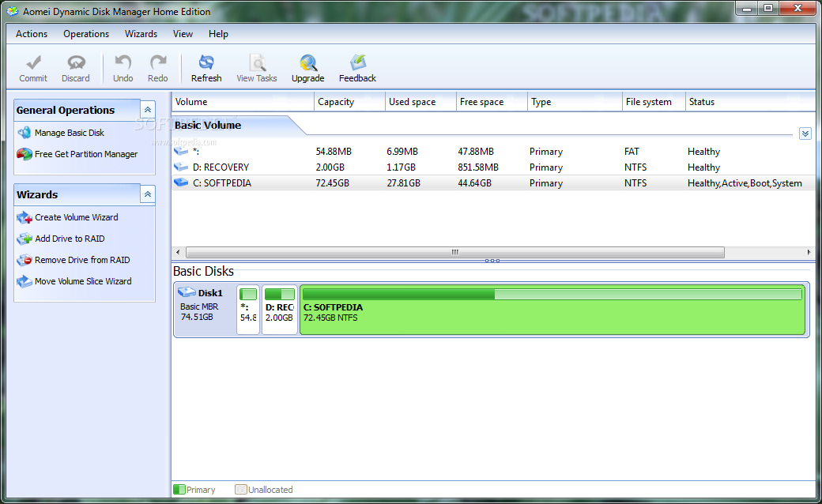Screen dimensions: 822x504
Task: Open View Tasks from toolbar
Action: point(256,68)
